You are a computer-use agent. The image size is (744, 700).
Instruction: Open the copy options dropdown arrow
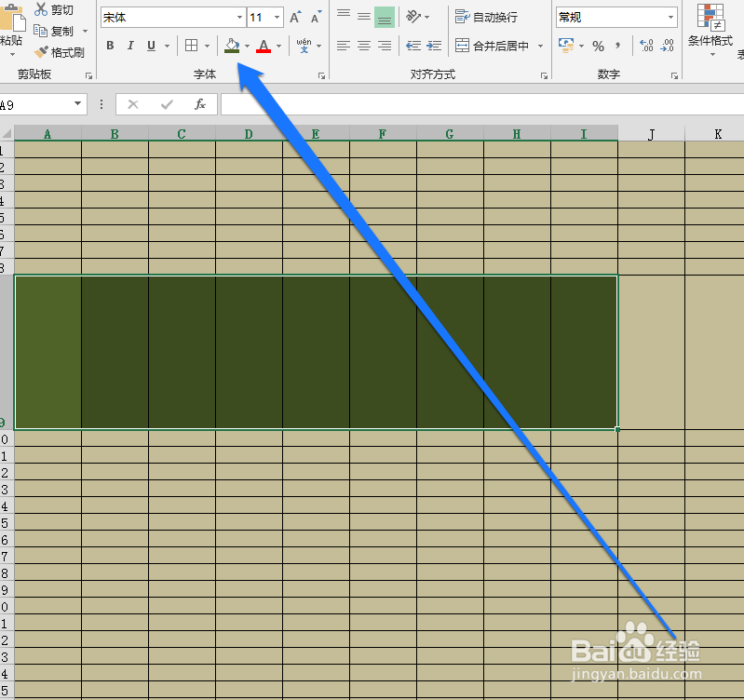click(86, 32)
